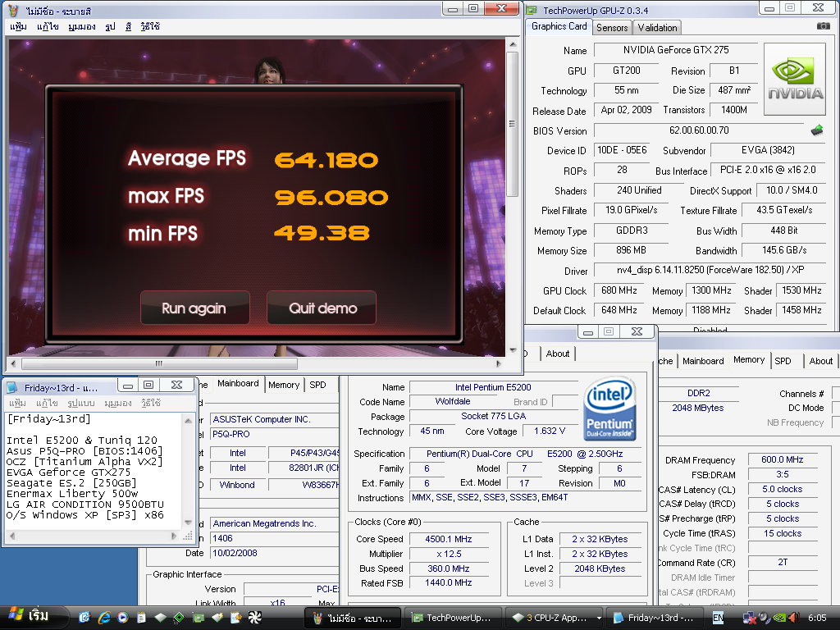The height and width of the screenshot is (630, 840).
Task: Switch to Validation tab in GPU-Z
Action: pyautogui.click(x=657, y=27)
